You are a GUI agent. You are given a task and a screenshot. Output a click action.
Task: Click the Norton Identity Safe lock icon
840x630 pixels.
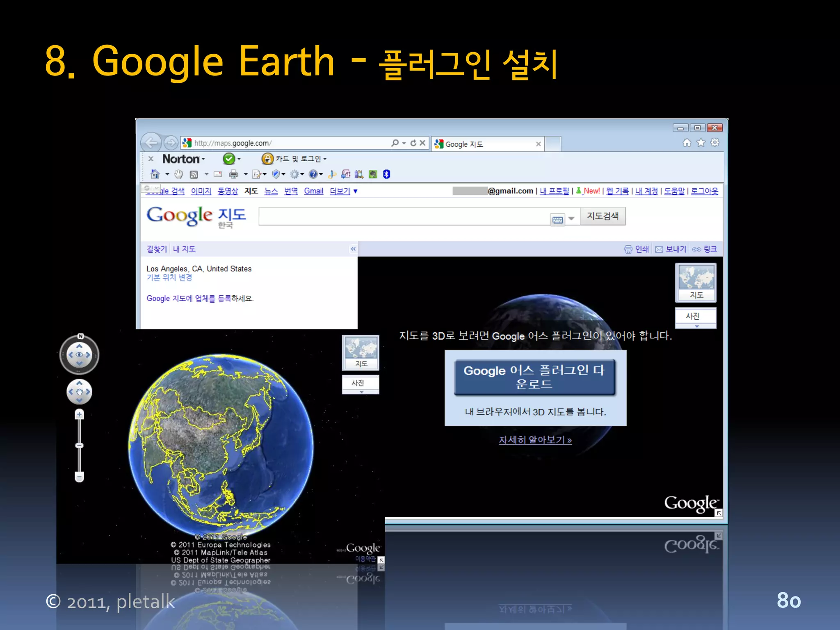[267, 159]
